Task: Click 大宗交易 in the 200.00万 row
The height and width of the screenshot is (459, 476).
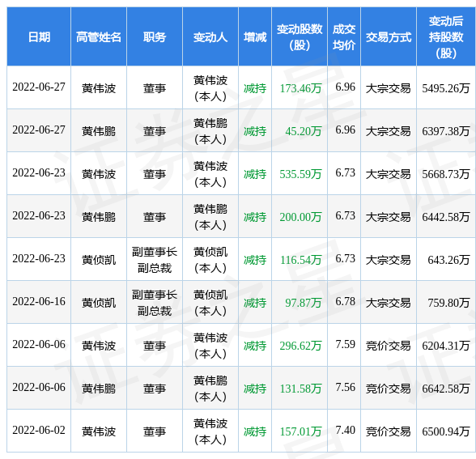Action: (389, 217)
